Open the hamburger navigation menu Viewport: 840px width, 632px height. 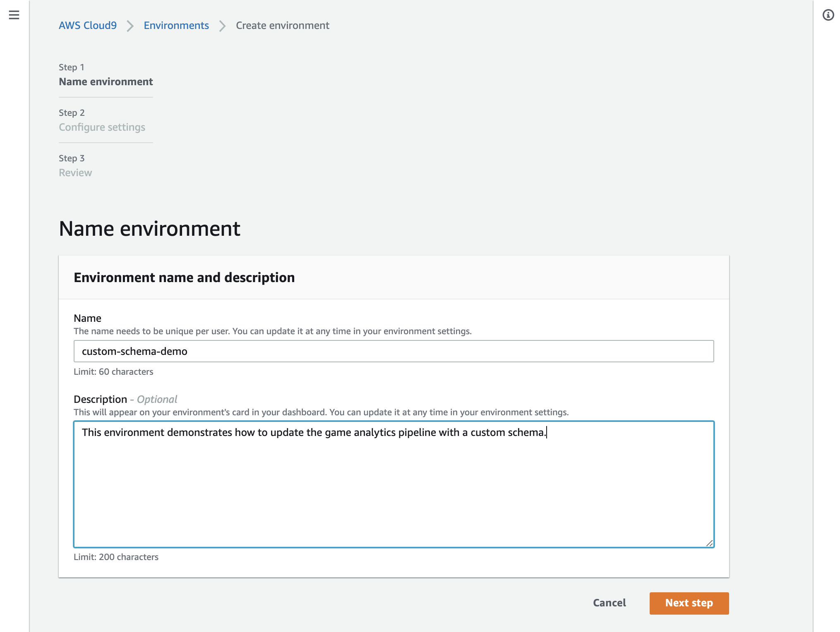(x=14, y=15)
